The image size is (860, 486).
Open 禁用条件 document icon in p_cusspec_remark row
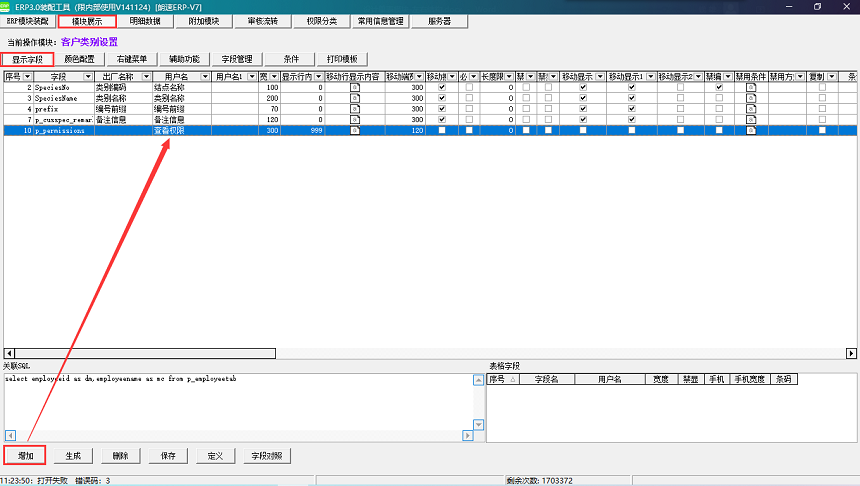(751, 120)
